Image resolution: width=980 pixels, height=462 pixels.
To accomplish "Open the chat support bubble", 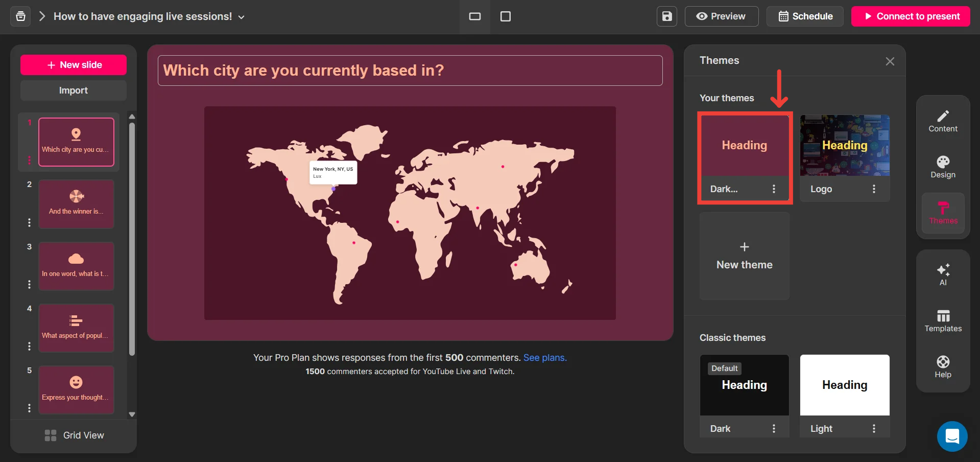I will pos(952,436).
